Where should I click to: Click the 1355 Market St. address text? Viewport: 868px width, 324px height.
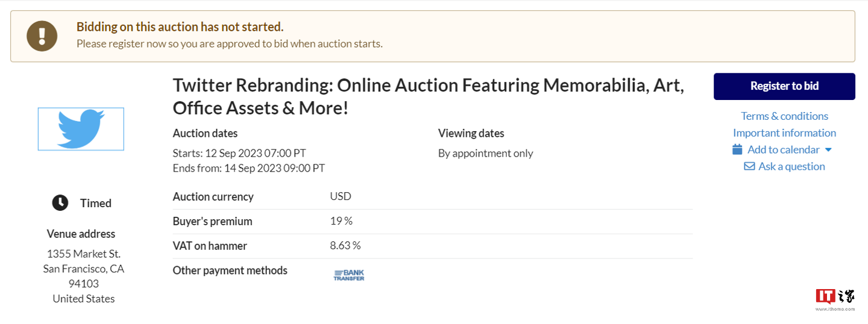83,254
